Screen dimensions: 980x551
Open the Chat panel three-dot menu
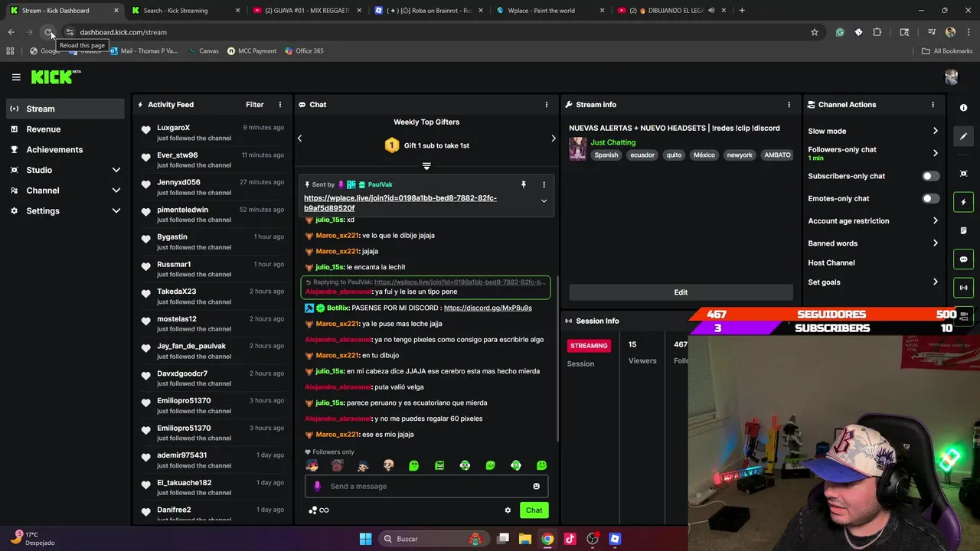click(547, 105)
